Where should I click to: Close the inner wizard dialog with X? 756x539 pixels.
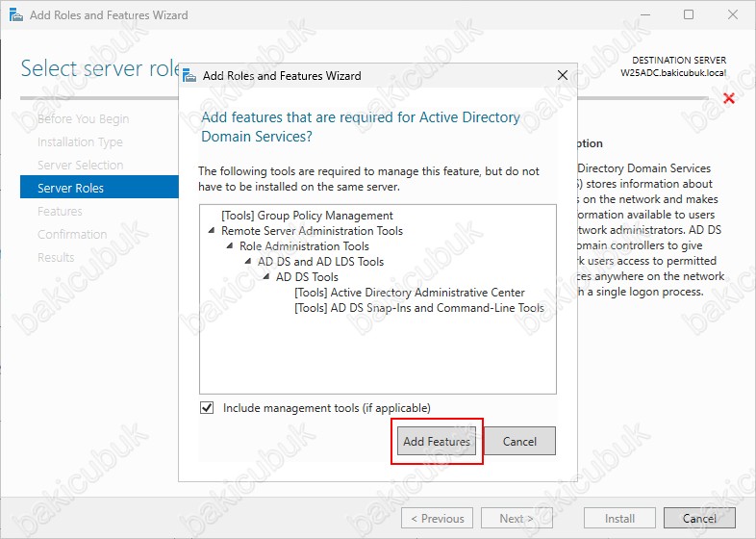point(562,75)
